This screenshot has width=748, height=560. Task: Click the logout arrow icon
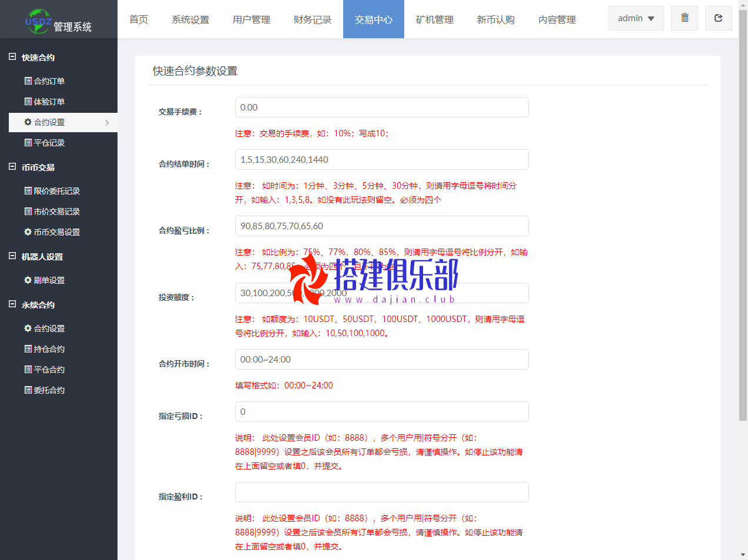[718, 18]
